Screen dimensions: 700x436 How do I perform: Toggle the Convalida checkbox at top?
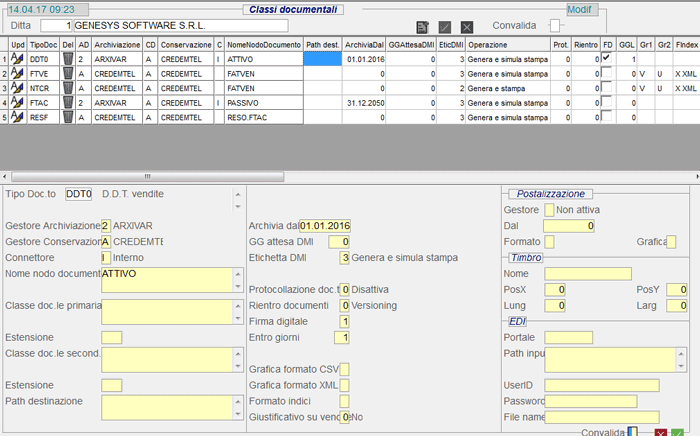(x=555, y=25)
